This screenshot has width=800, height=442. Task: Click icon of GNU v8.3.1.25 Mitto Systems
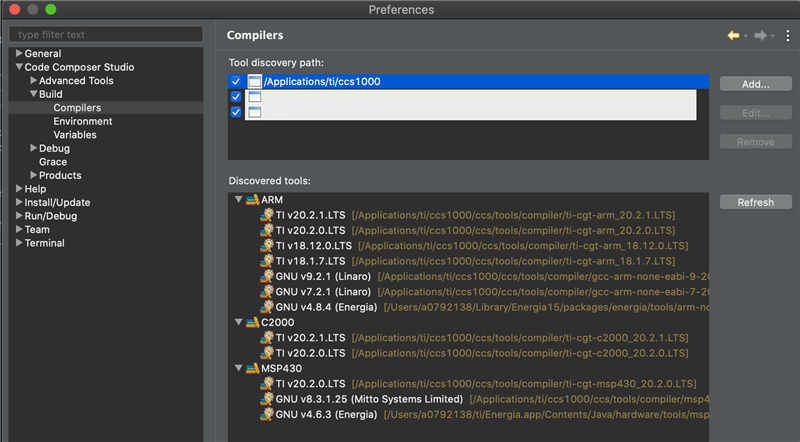point(267,399)
